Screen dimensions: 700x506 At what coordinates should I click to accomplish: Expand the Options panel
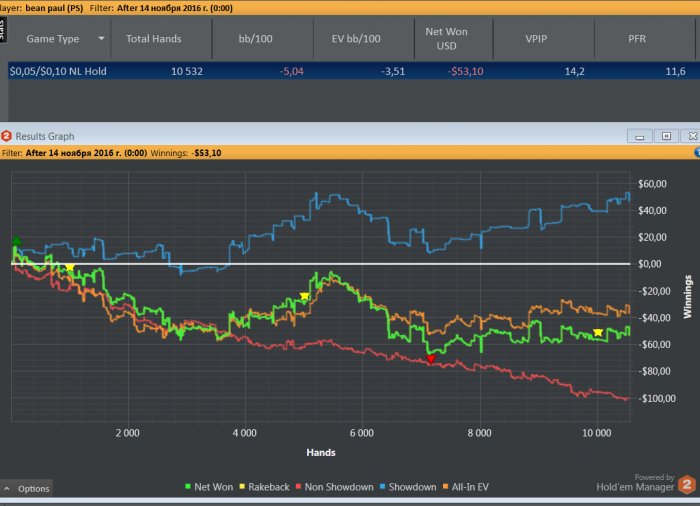pyautogui.click(x=26, y=488)
